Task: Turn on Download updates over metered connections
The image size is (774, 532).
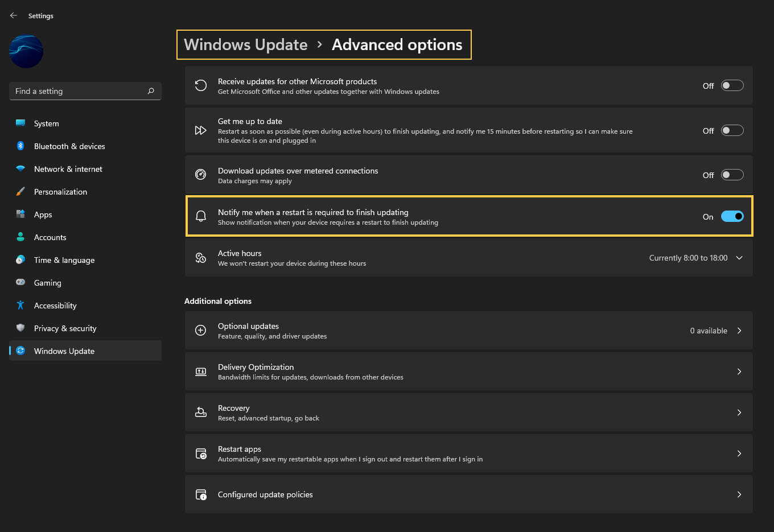Action: (732, 175)
